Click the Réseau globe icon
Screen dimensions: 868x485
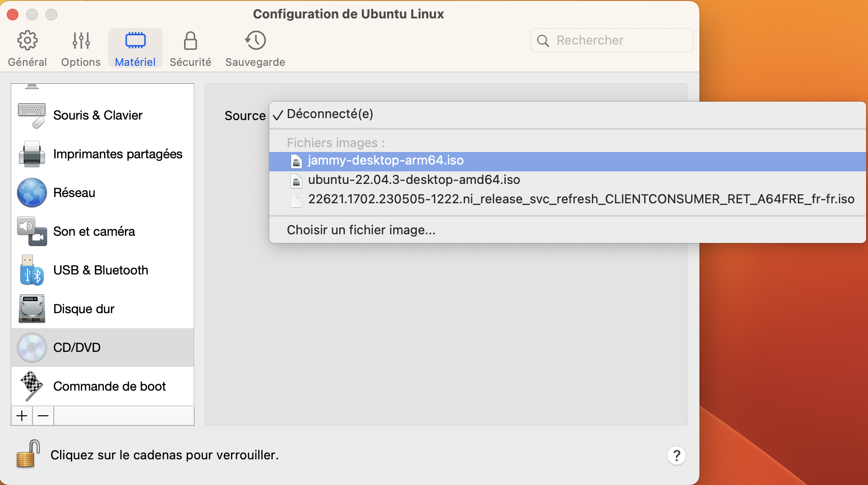pos(32,193)
